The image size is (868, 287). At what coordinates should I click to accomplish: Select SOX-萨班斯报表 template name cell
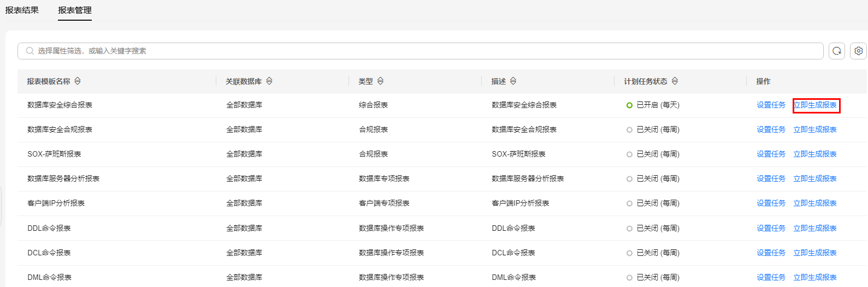tap(54, 154)
